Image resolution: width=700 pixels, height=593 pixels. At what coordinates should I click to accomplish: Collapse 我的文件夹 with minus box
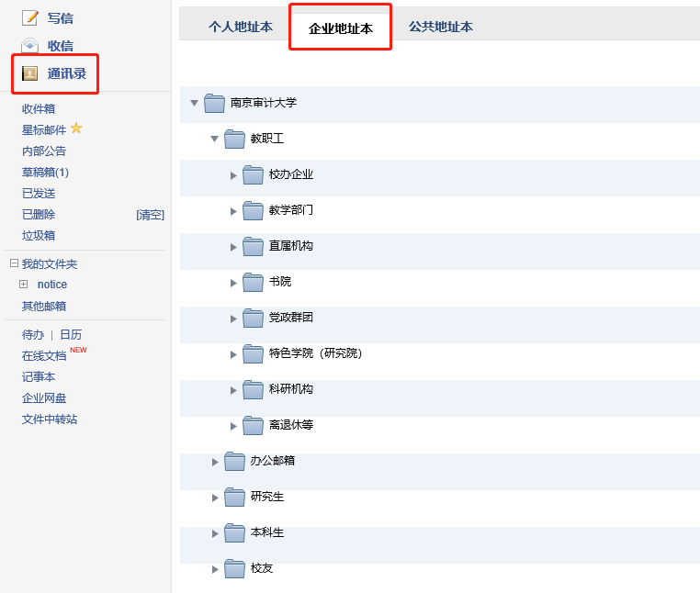tap(14, 263)
